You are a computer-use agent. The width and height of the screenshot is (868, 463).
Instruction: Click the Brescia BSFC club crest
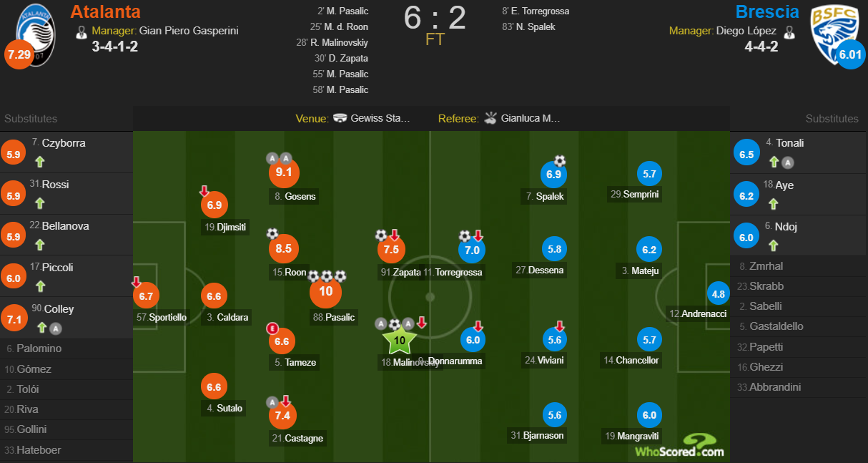(833, 33)
